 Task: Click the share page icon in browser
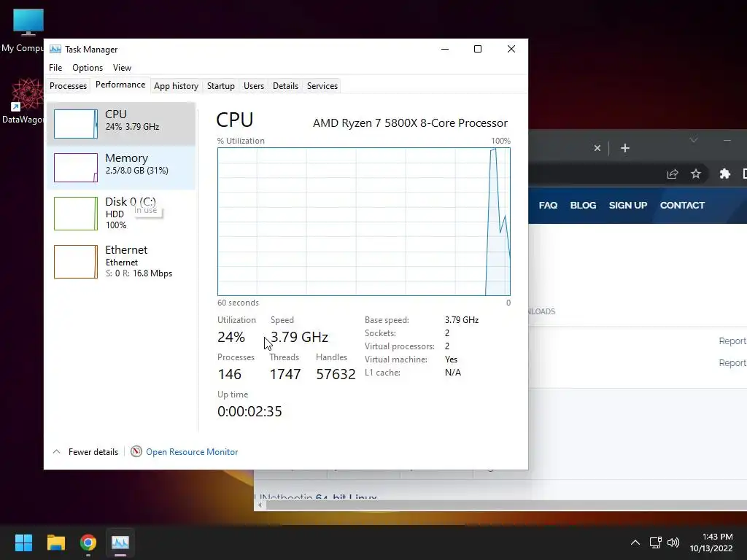click(x=672, y=174)
